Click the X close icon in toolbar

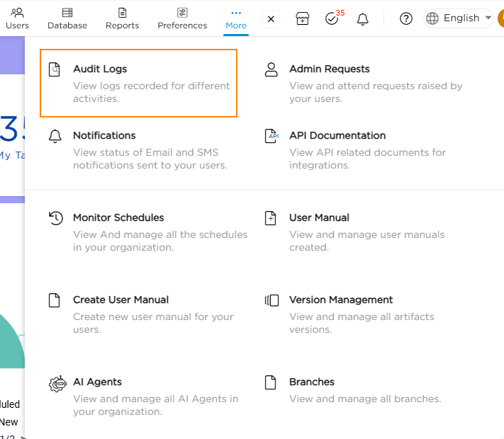click(271, 19)
